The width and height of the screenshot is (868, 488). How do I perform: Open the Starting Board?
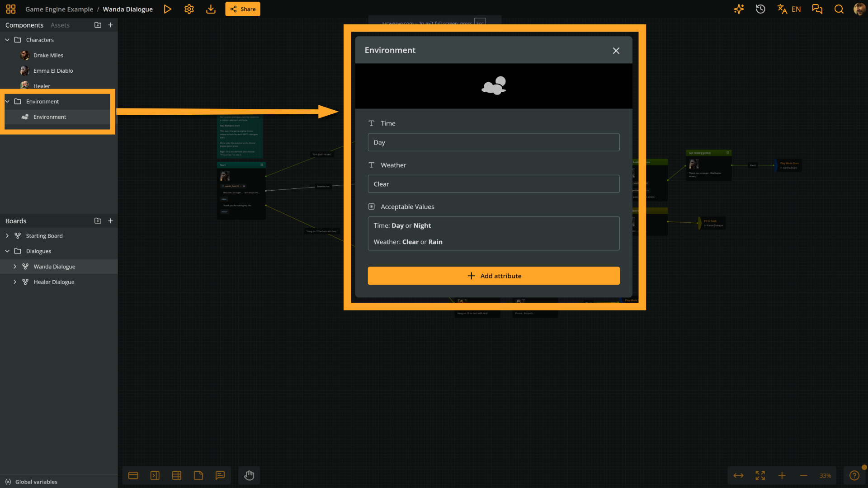pyautogui.click(x=44, y=236)
